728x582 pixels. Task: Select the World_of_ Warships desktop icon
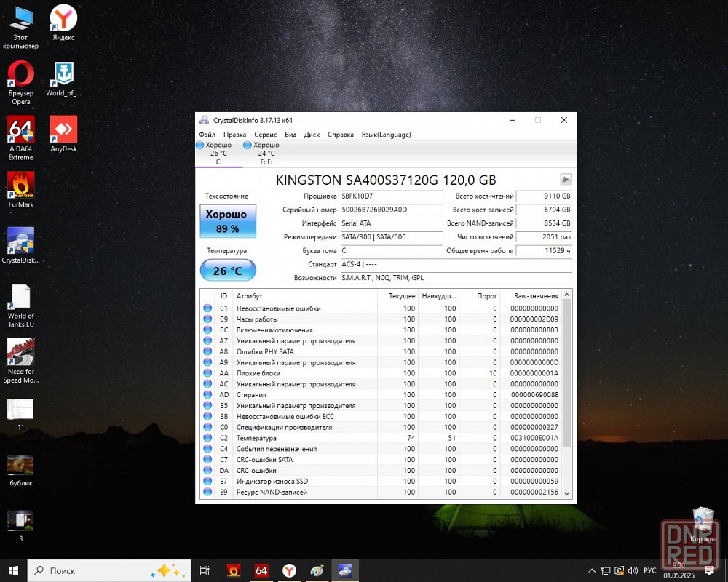coord(63,79)
